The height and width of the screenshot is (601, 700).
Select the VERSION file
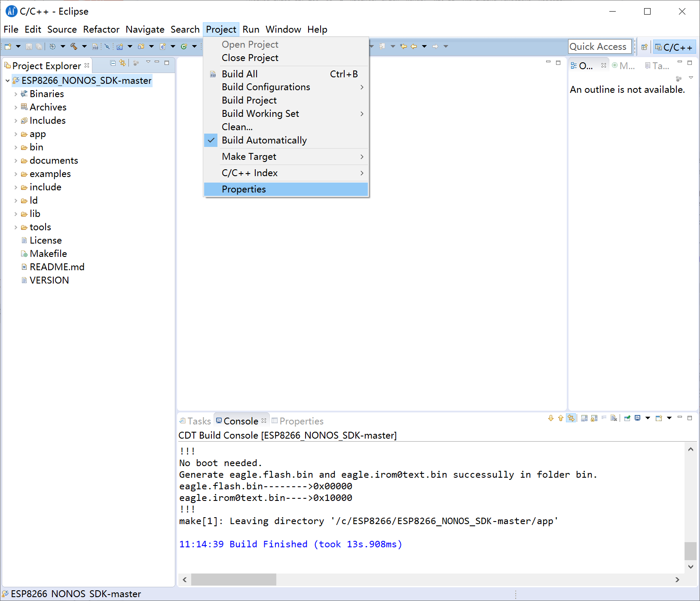pyautogui.click(x=49, y=280)
